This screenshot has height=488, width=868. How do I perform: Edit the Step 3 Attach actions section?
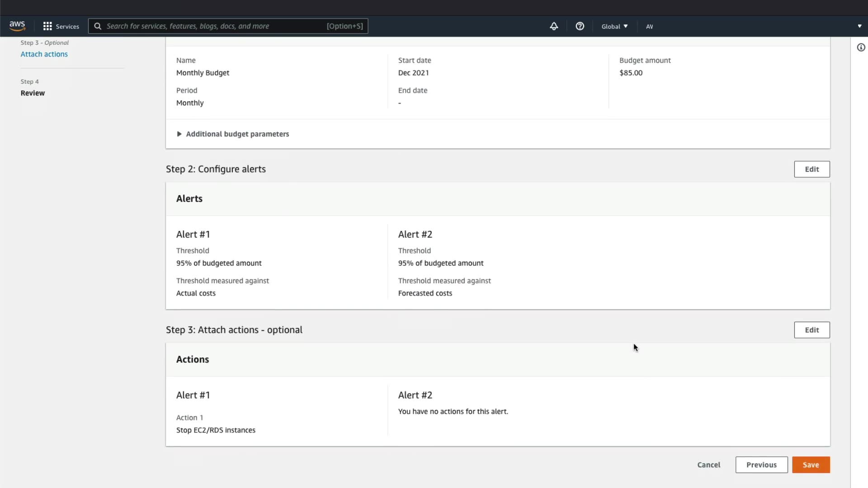(x=811, y=330)
